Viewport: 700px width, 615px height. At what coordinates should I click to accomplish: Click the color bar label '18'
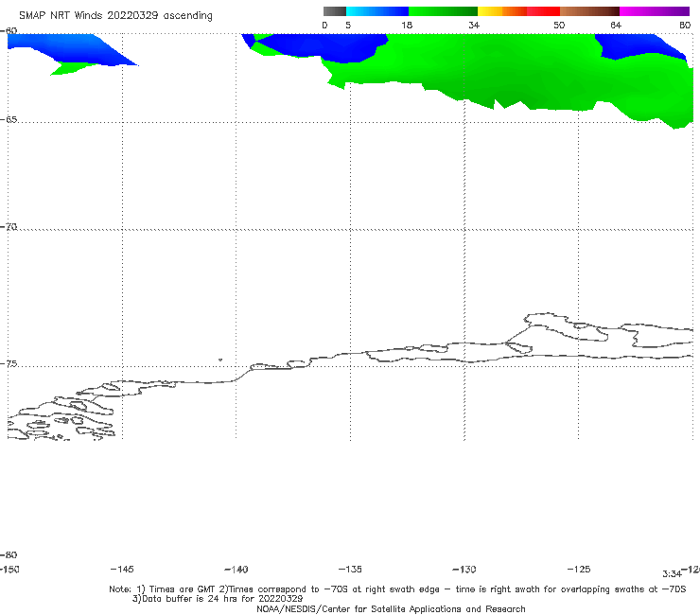407,25
